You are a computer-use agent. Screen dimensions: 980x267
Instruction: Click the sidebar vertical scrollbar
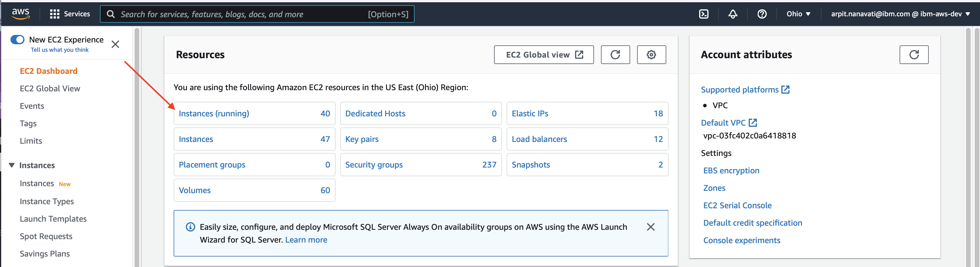(137, 147)
